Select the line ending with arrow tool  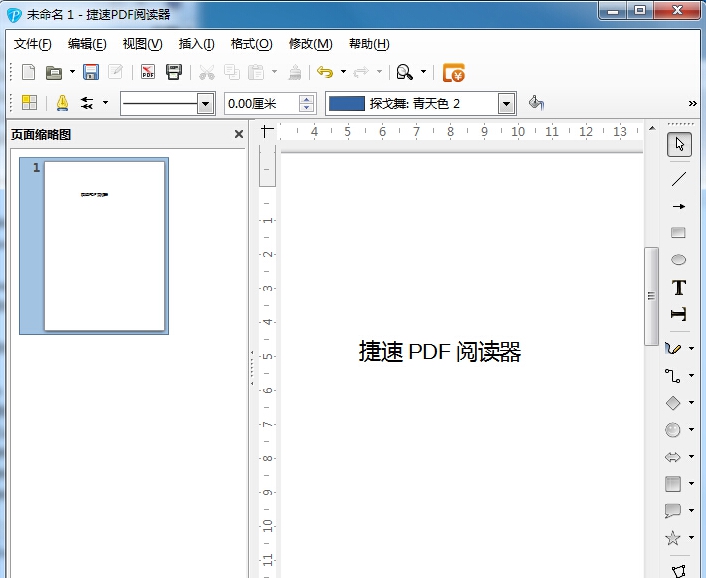pyautogui.click(x=679, y=207)
